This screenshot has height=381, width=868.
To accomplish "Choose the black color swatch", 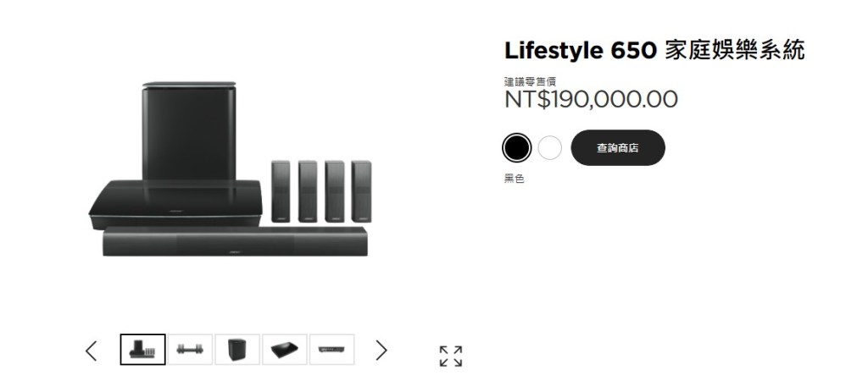I will coord(516,148).
